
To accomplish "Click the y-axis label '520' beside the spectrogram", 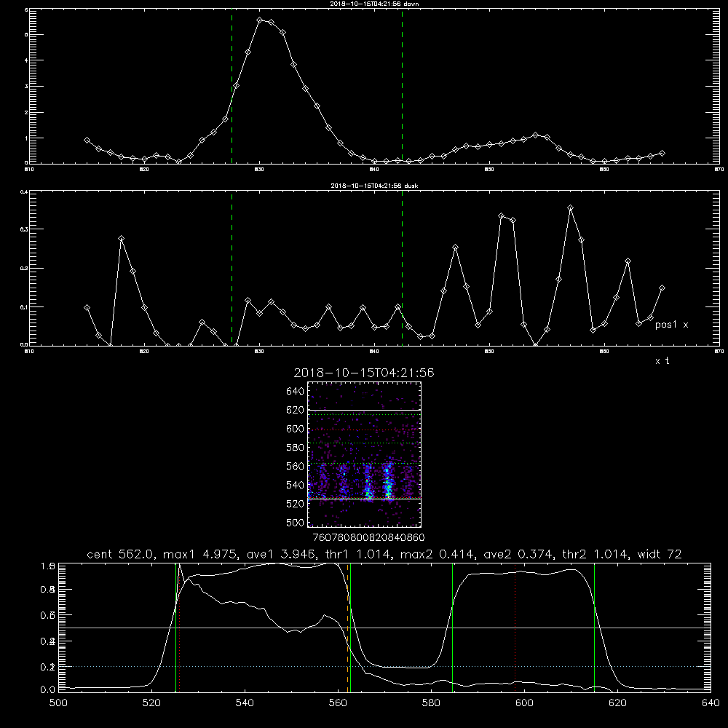I will (296, 504).
